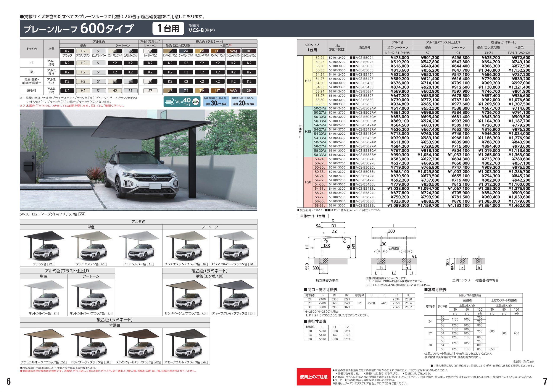Open the ピュアシルバー色 S1 carport thumbnail
The width and height of the screenshot is (554, 392).
138,246
